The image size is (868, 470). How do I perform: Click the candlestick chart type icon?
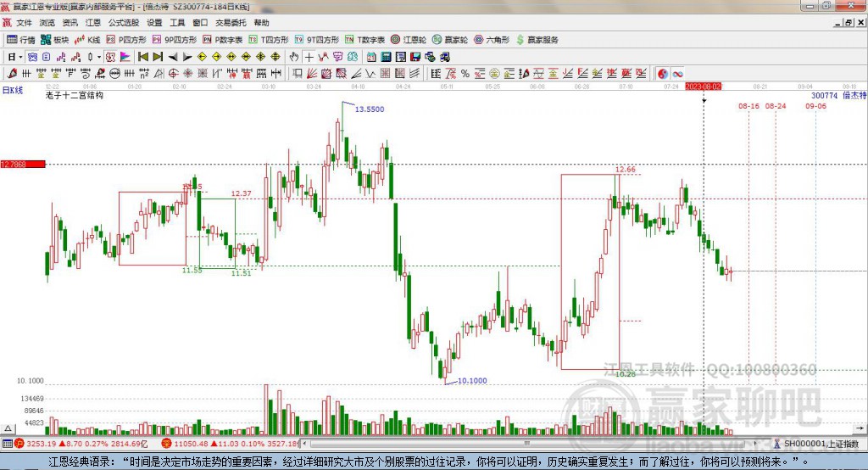pos(91,57)
